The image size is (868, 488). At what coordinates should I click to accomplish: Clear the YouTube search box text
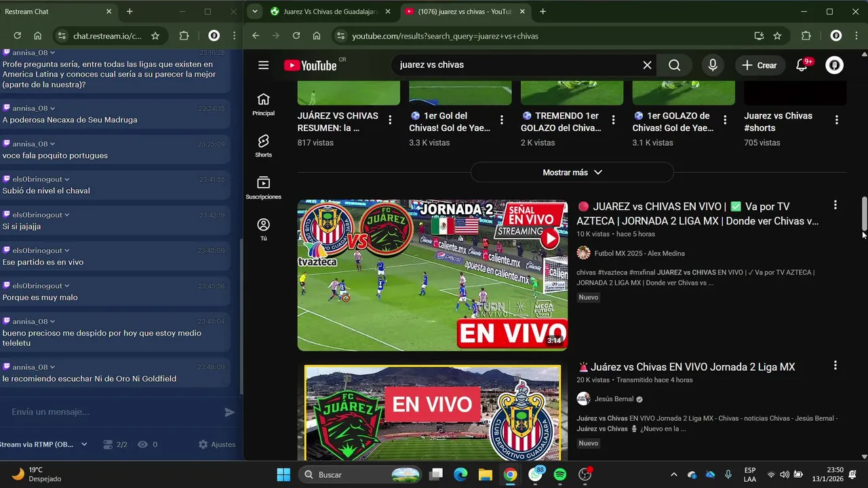[x=647, y=65]
